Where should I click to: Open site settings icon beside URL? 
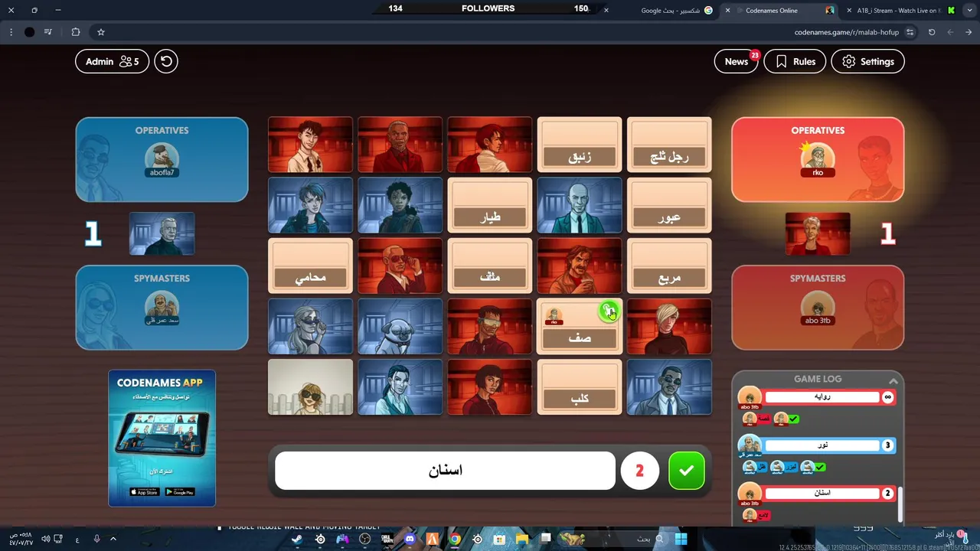click(910, 32)
